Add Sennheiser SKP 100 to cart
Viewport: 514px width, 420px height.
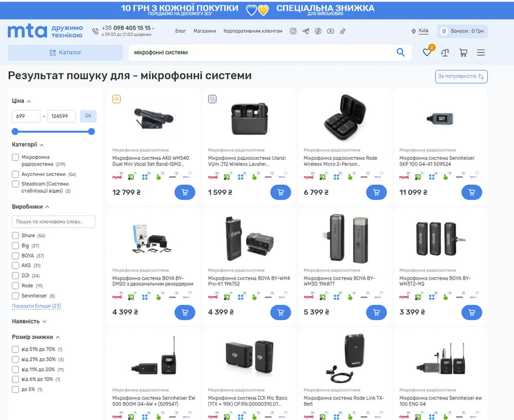point(472,192)
